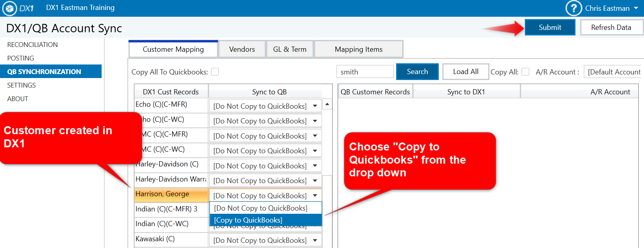Select the Indian (C)(C-MFR) 3 row
644x248 pixels.
tap(171, 209)
